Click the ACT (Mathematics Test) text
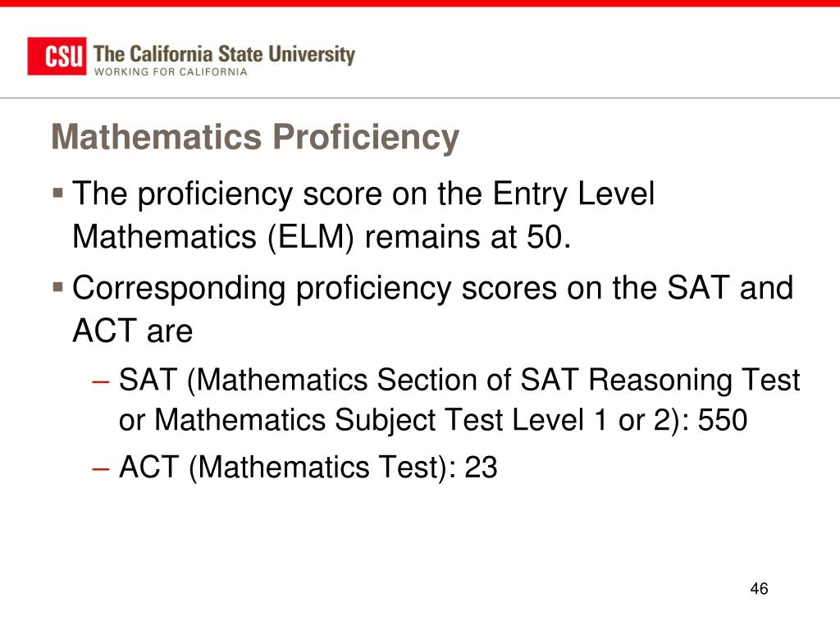This screenshot has height=630, width=840. click(283, 467)
